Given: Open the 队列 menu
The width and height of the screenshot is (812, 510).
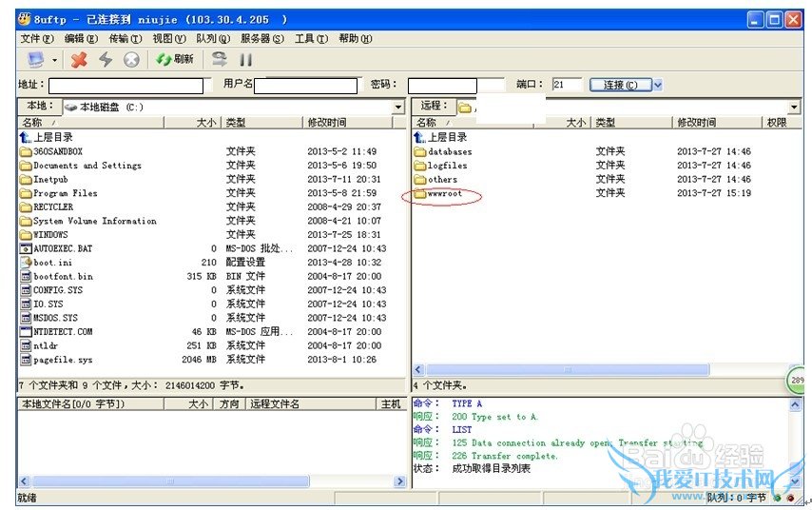Looking at the screenshot, I should pyautogui.click(x=213, y=39).
